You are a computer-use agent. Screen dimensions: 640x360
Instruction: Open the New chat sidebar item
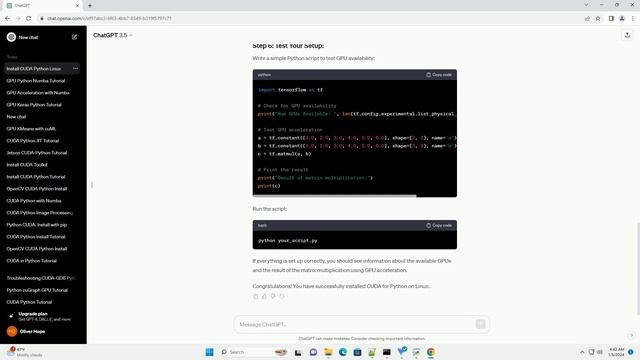click(x=16, y=117)
